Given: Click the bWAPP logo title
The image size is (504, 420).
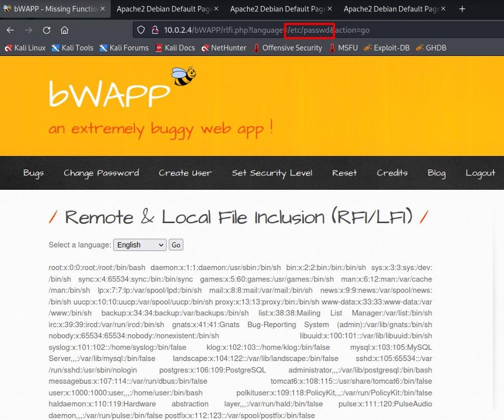Looking at the screenshot, I should 109,94.
